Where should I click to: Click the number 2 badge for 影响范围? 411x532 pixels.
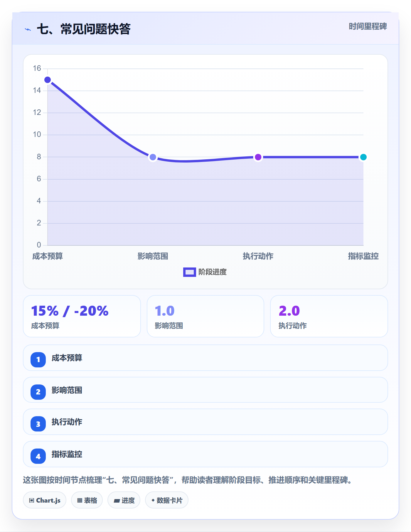pos(38,392)
